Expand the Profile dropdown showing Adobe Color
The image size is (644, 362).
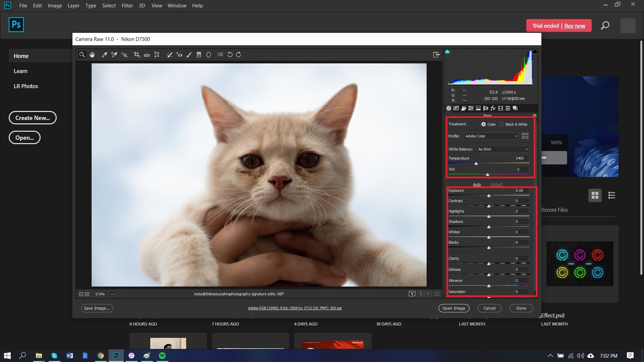491,136
